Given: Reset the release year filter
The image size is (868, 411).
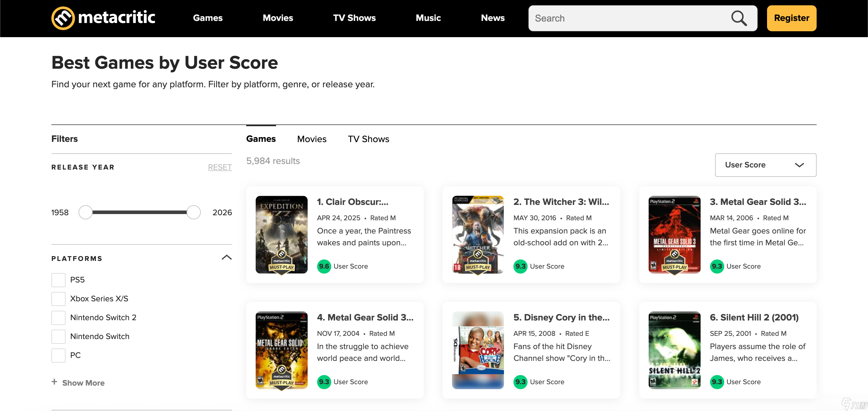Looking at the screenshot, I should coord(220,167).
